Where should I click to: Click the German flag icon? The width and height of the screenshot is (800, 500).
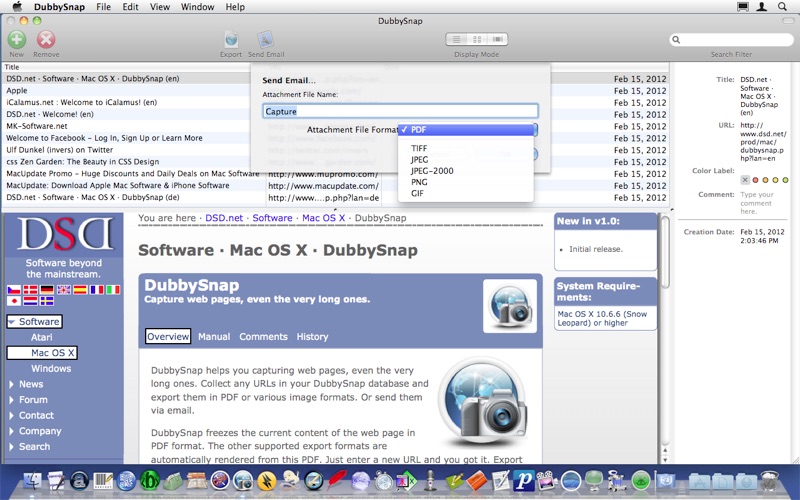point(47,290)
